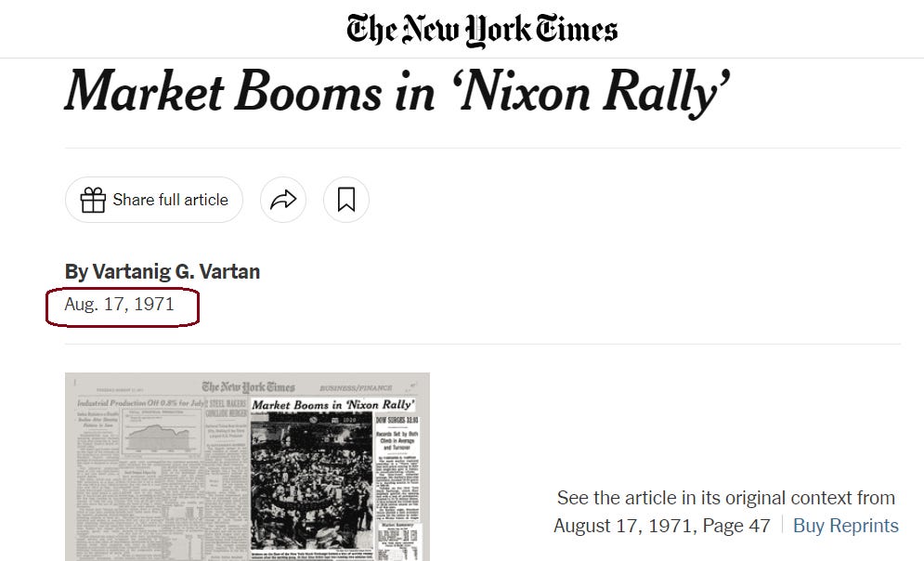Click the 'August 17, 1971, Page 47' text
Image resolution: width=924 pixels, height=561 pixels.
point(662,526)
